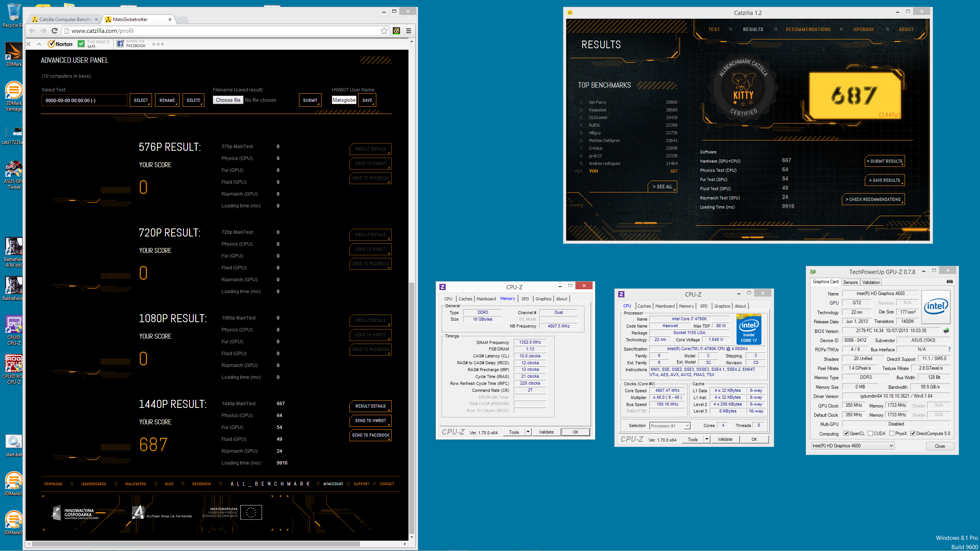Bookmark the page with the star icon
This screenshot has height=551, width=980.
pyautogui.click(x=384, y=31)
